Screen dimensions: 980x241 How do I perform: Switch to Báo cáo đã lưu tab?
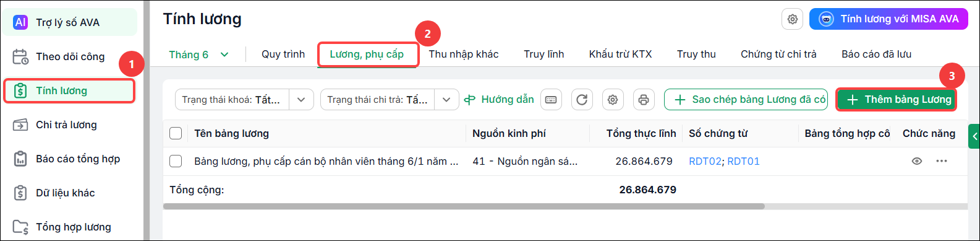[876, 55]
